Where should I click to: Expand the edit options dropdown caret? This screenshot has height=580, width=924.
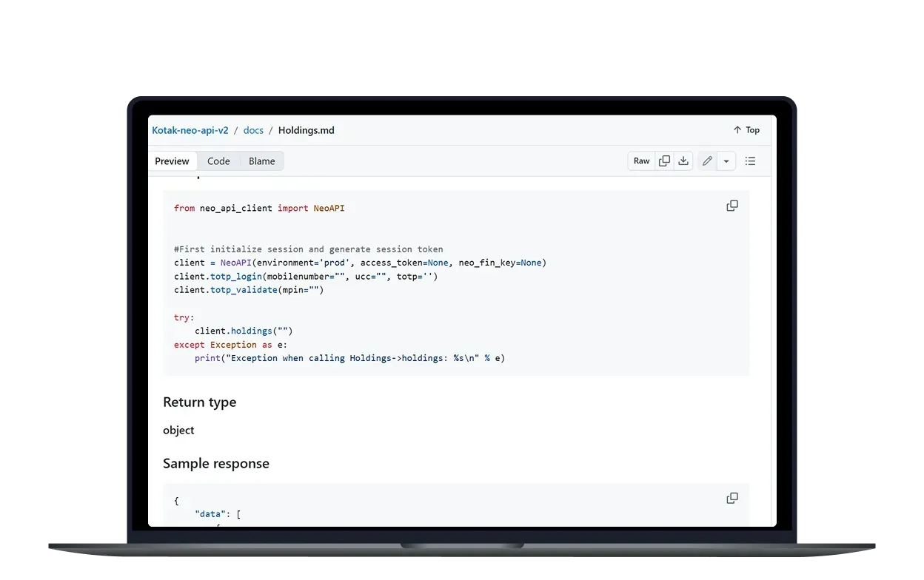pos(726,161)
